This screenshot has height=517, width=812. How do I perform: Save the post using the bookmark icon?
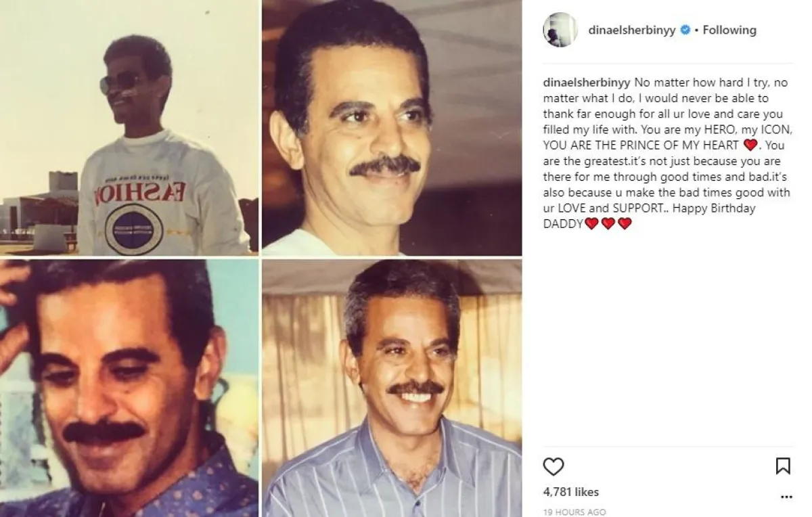(x=783, y=466)
